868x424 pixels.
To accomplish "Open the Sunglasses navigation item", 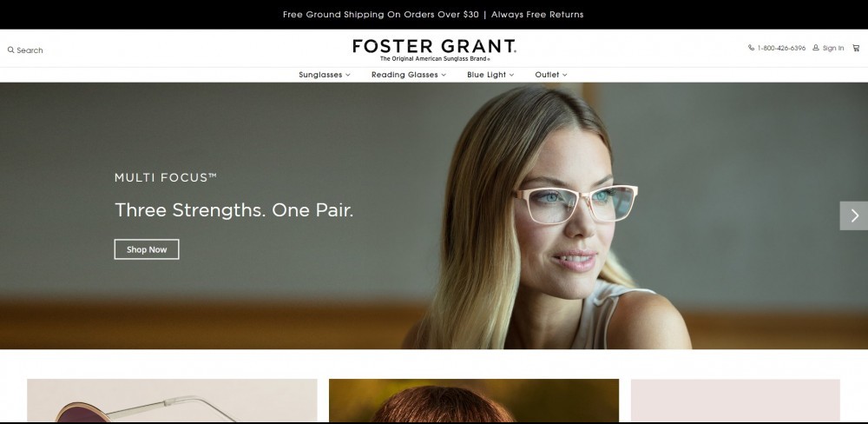I will click(x=320, y=75).
